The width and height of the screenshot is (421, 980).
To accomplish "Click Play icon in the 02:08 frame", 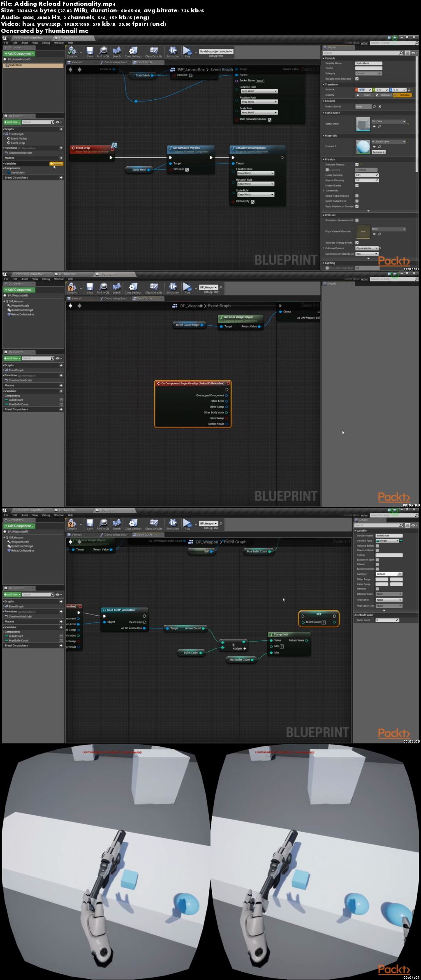I will (x=187, y=287).
